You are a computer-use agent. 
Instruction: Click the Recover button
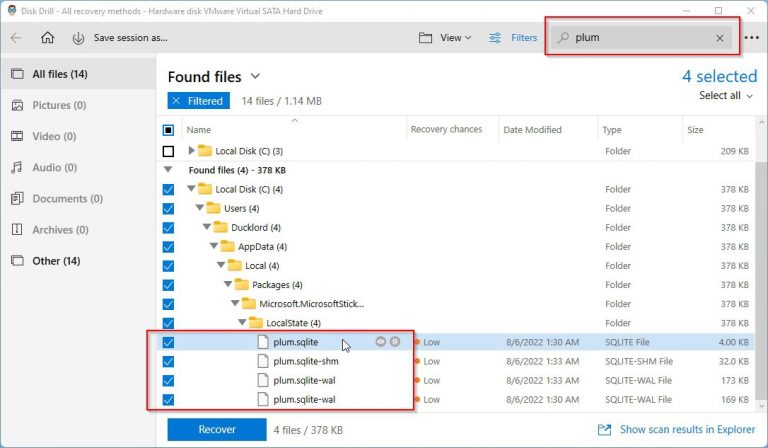(217, 429)
